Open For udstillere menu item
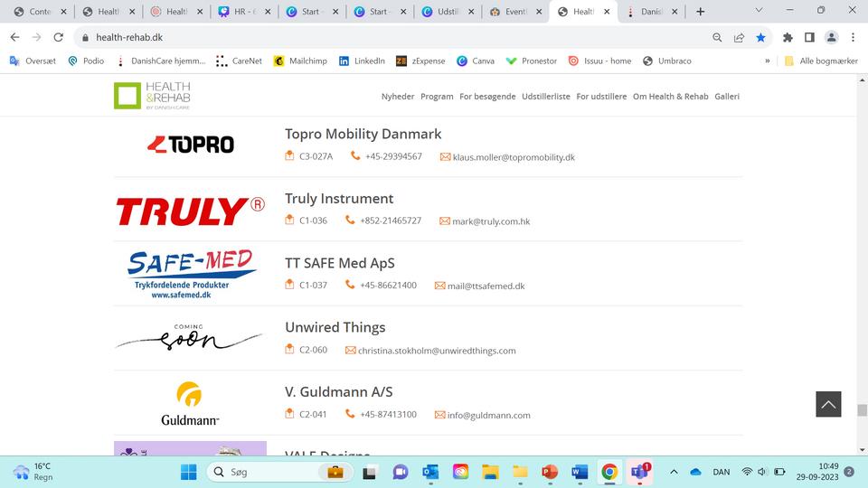Viewport: 868px width, 488px height. [x=601, y=97]
